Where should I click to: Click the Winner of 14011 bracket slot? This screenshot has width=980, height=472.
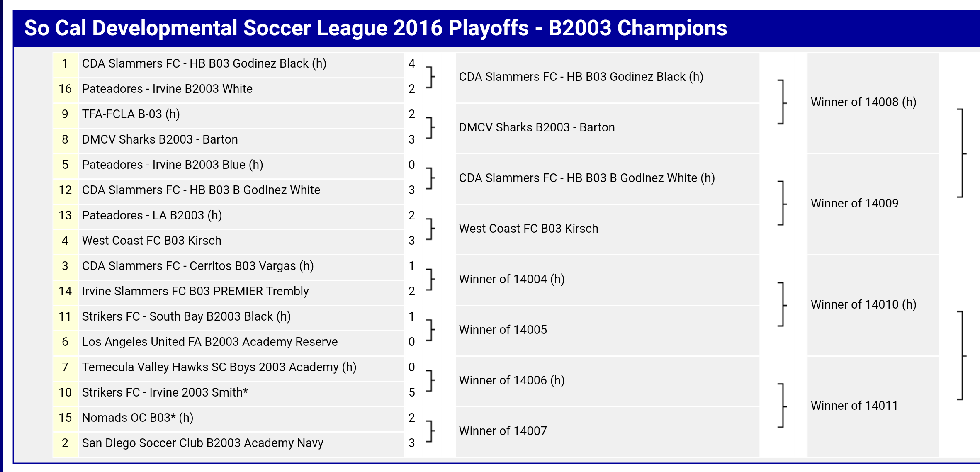pos(854,406)
